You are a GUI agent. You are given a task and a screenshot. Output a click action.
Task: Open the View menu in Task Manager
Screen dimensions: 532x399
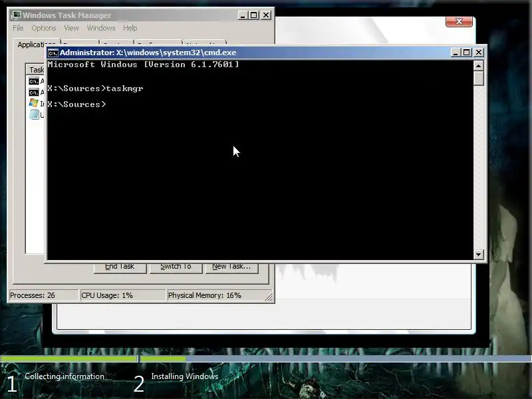click(71, 28)
